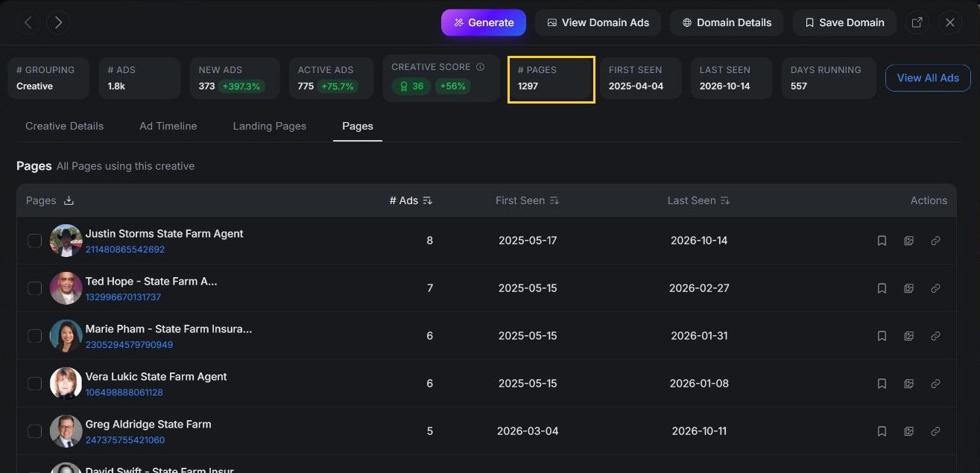The width and height of the screenshot is (980, 473).
Task: Open View All Ads button
Action: tap(928, 77)
